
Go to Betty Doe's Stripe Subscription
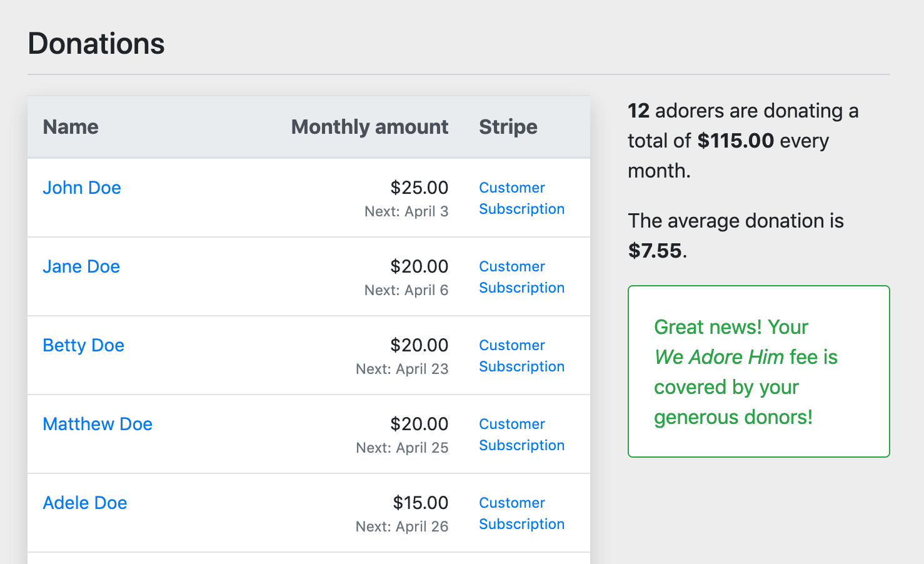[x=521, y=366]
